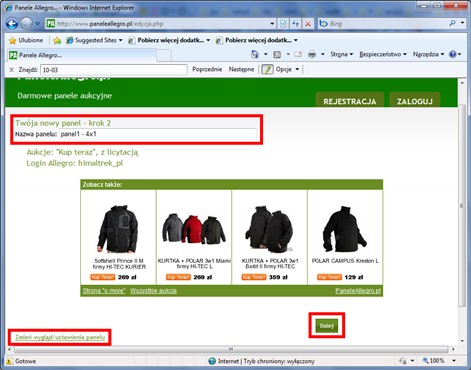Click the Home page icon
The width and height of the screenshot is (471, 370).
[x=255, y=54]
